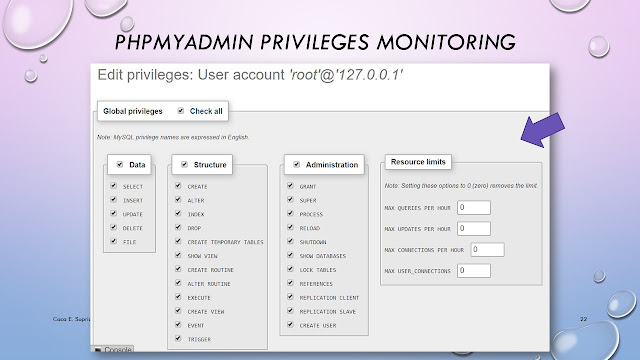Uncheck the REPLICATION SLAVE privilege
Viewport: 640px width, 360px height.
pos(290,311)
